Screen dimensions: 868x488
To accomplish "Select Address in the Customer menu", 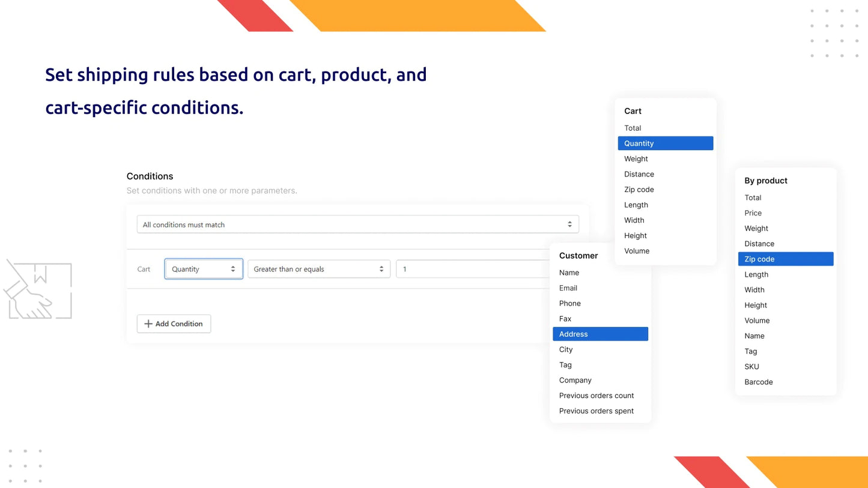I will click(x=573, y=334).
